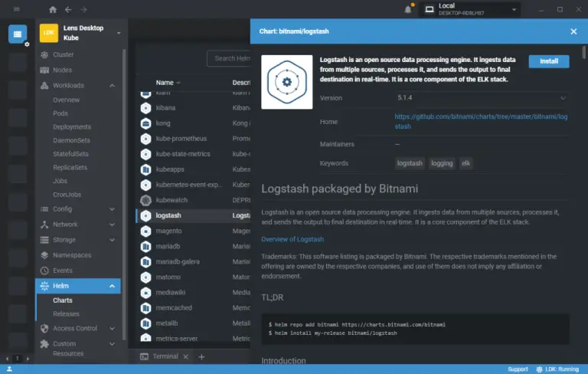Image resolution: width=588 pixels, height=374 pixels.
Task: Close the bitnami/logstash chart panel
Action: [x=573, y=31]
